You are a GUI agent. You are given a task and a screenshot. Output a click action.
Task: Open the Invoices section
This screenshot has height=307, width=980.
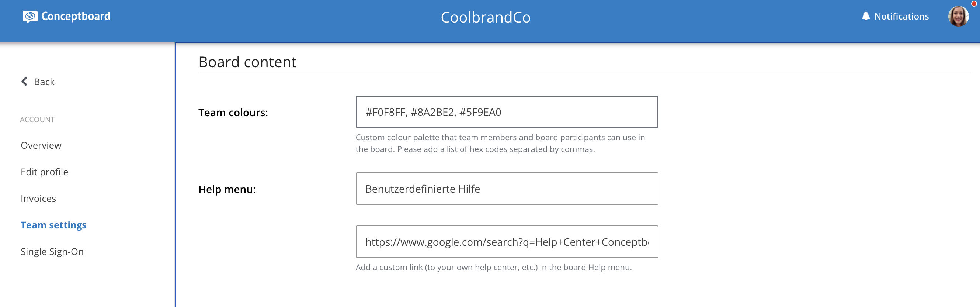pyautogui.click(x=38, y=199)
